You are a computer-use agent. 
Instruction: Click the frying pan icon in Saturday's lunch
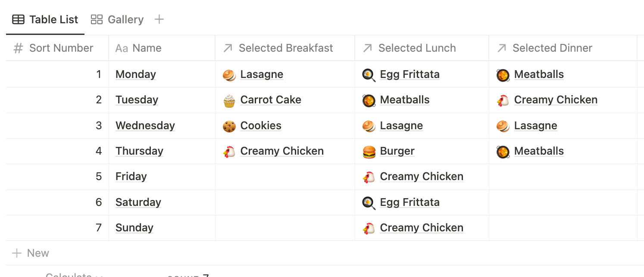click(x=369, y=202)
